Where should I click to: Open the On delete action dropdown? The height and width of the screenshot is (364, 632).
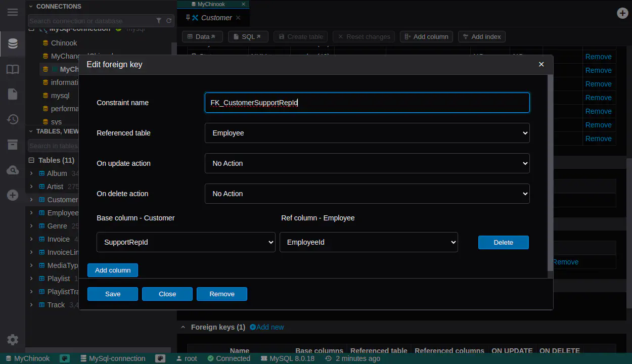(x=367, y=194)
